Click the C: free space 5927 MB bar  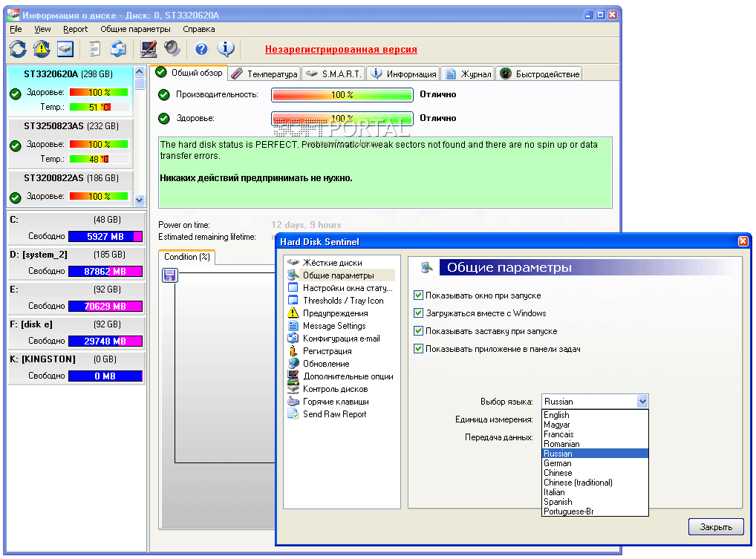[105, 236]
